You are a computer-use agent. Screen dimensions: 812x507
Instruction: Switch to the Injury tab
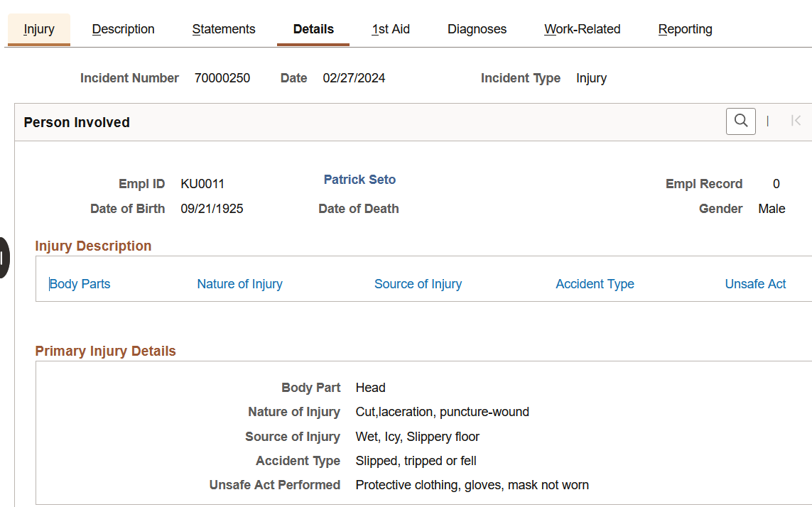39,29
